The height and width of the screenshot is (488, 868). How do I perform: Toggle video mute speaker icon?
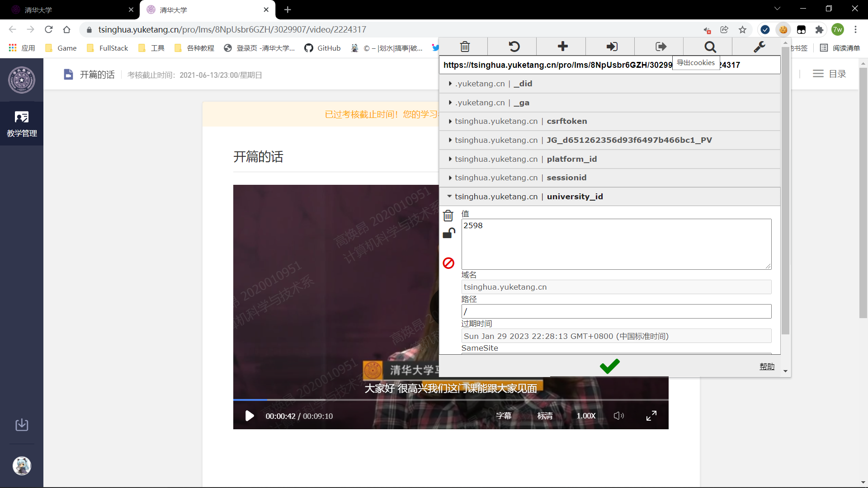[x=618, y=416]
